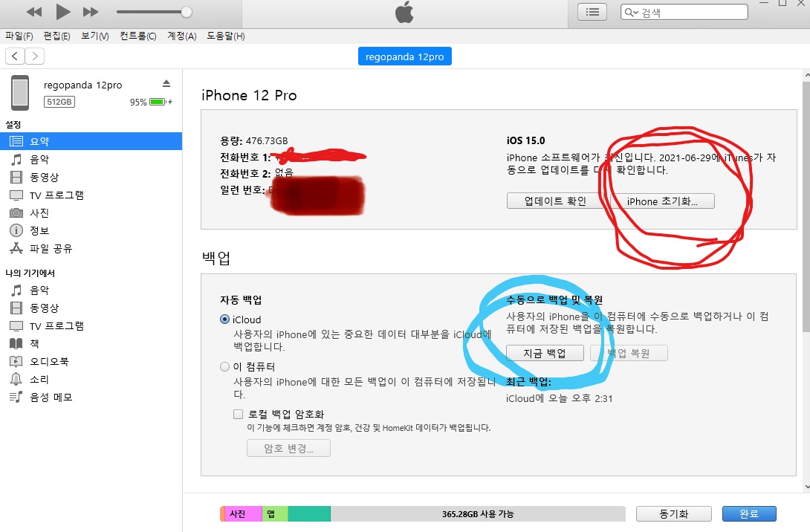Viewport: 810px width, 532px height.
Task: Eject regopanda 12pro device
Action: coord(166,83)
